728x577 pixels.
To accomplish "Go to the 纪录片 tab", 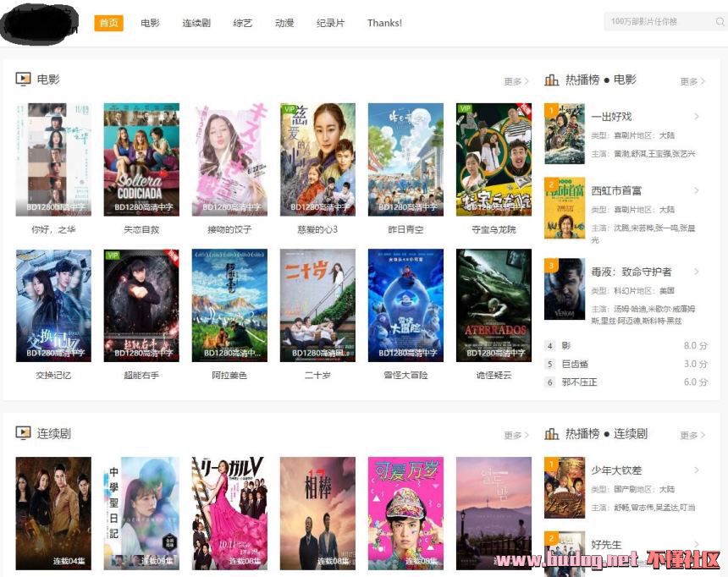I will tap(330, 23).
